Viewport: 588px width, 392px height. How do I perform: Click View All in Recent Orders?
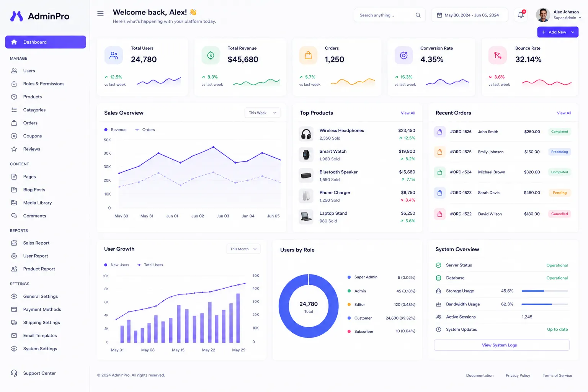tap(564, 113)
